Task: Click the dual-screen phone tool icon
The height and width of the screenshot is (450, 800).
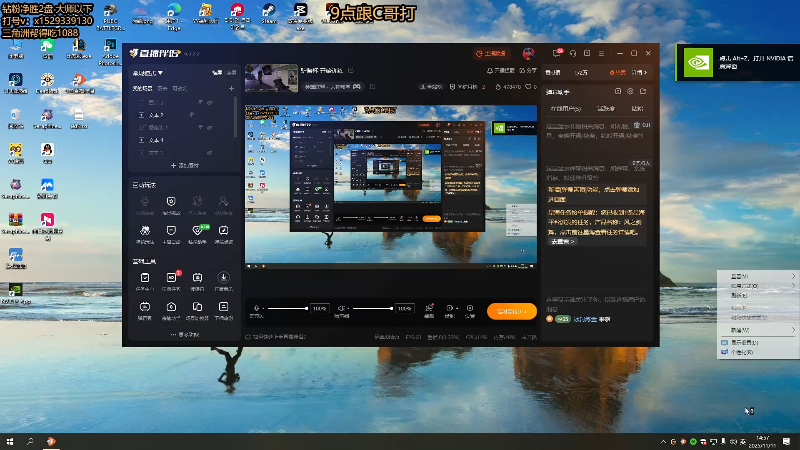Action: click(x=197, y=307)
